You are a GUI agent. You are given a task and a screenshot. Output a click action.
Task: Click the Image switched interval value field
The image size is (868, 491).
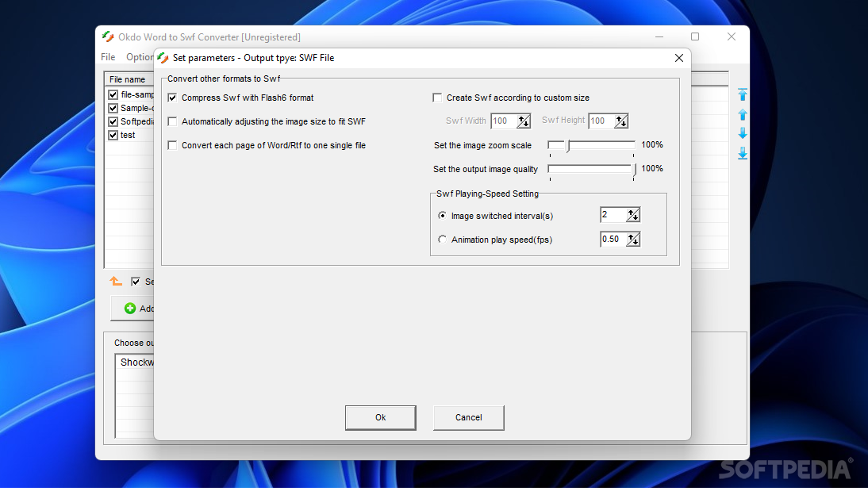[x=613, y=215]
